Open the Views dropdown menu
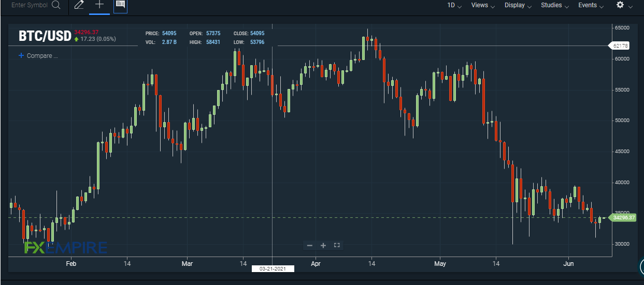Screen dimensions: 644x285 483,5
